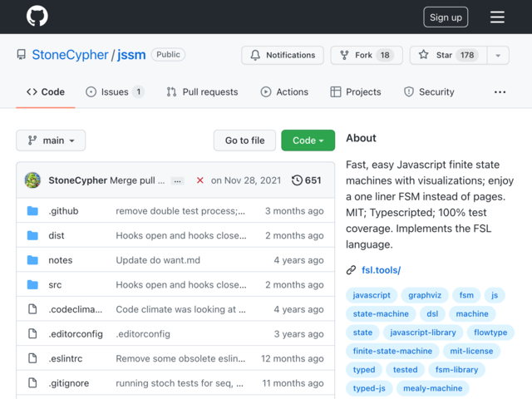The image size is (532, 399).
Task: Click the StoneCypher avatar in commit bar
Action: coord(32,180)
